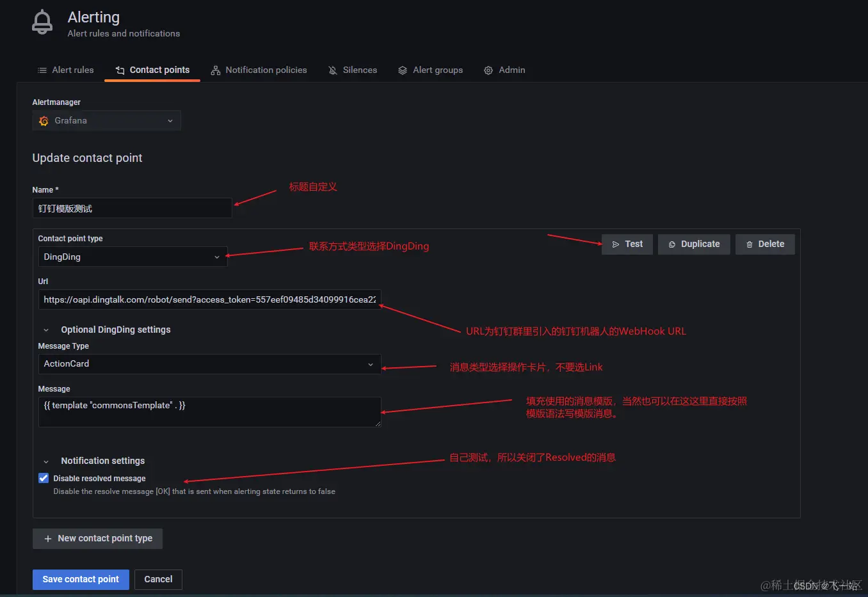Click the Silences muted bell icon

point(333,70)
